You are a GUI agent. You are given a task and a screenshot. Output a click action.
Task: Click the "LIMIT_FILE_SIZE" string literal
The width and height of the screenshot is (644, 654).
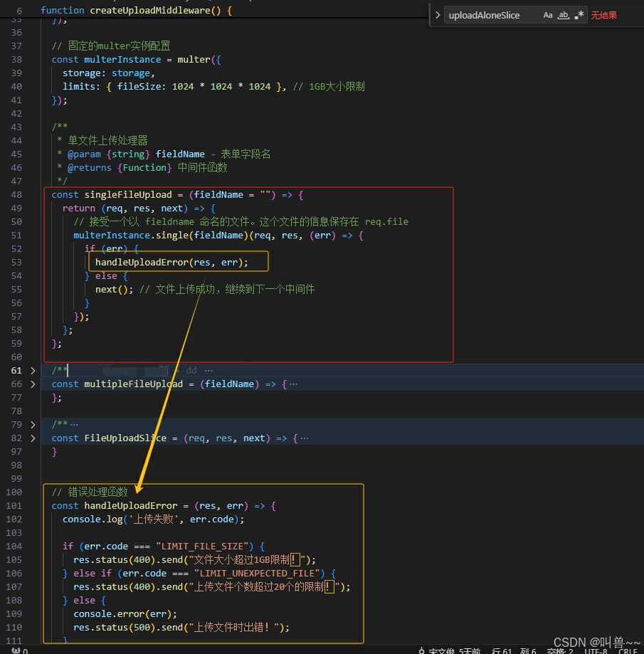click(x=204, y=547)
